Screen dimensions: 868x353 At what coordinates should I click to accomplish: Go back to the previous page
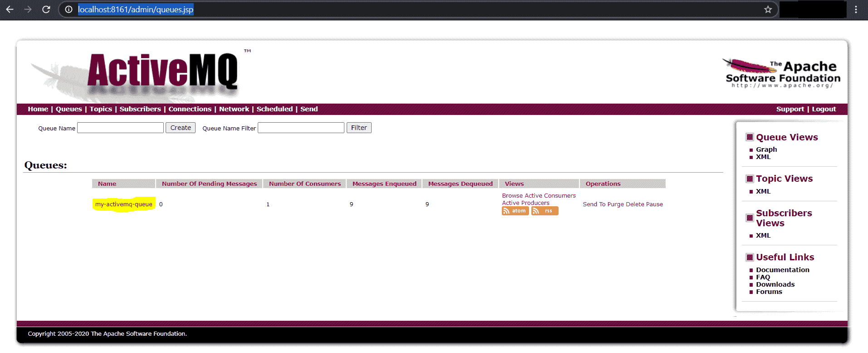point(10,9)
